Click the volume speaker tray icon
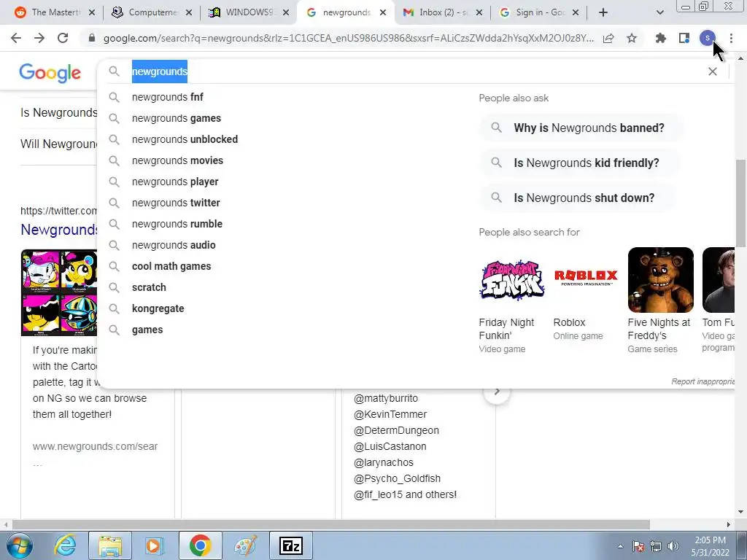The image size is (747, 560). [x=673, y=546]
